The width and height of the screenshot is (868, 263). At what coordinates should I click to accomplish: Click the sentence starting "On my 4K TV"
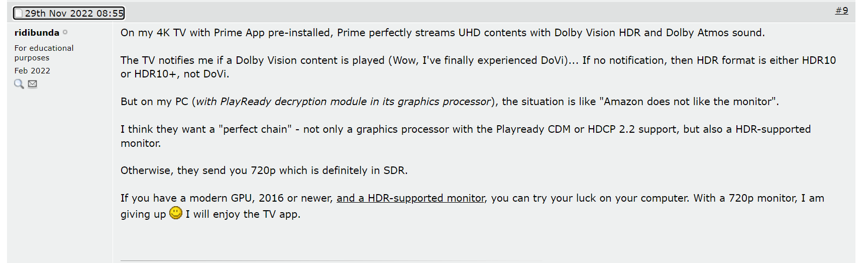442,33
